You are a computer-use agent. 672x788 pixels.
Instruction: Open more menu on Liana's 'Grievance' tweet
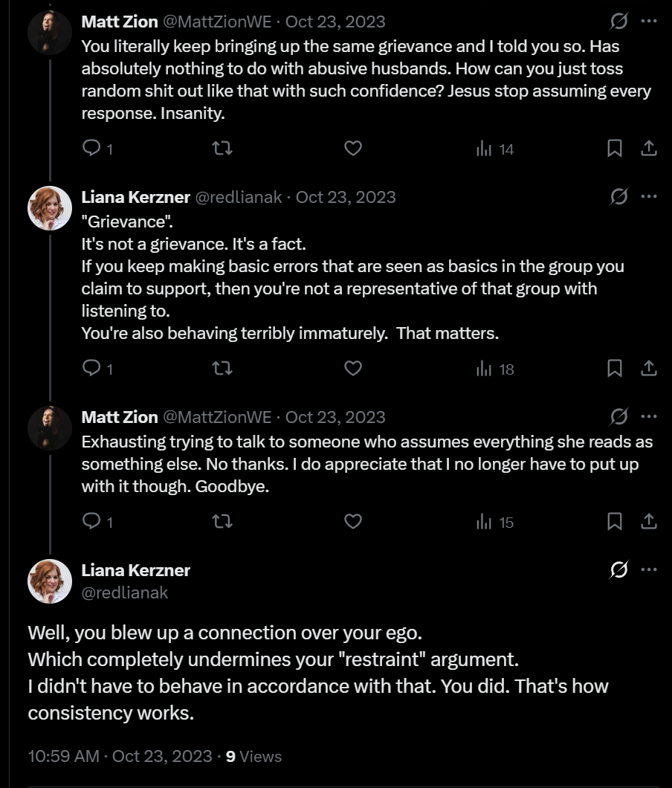649,196
